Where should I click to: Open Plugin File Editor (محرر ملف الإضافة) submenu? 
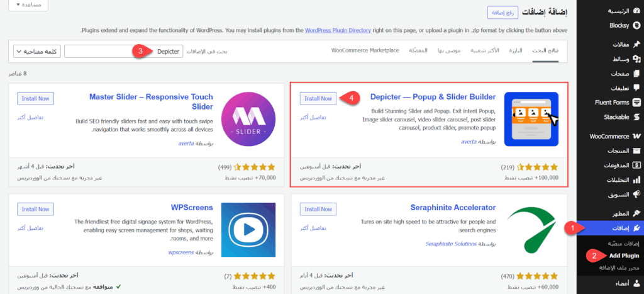pos(619,268)
